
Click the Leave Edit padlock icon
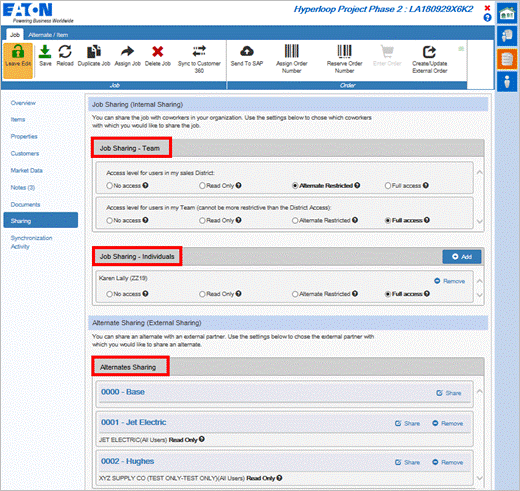coord(18,52)
